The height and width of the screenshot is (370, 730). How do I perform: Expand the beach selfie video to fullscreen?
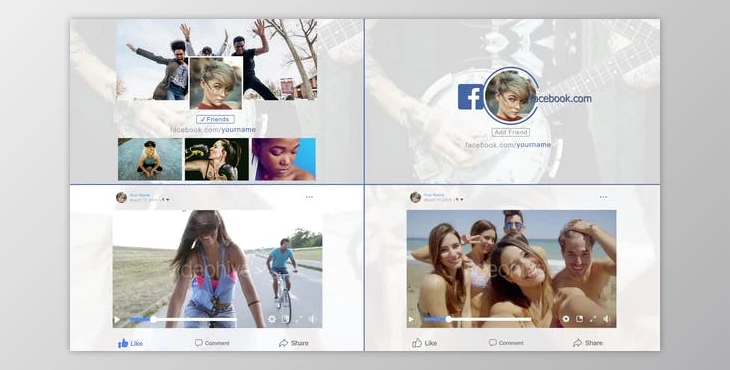coord(593,319)
